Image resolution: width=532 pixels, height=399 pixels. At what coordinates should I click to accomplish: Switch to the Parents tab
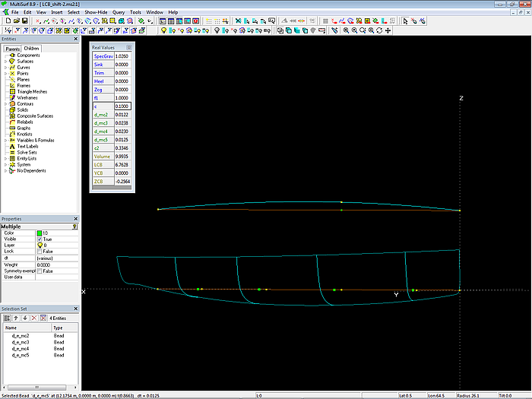pos(13,49)
